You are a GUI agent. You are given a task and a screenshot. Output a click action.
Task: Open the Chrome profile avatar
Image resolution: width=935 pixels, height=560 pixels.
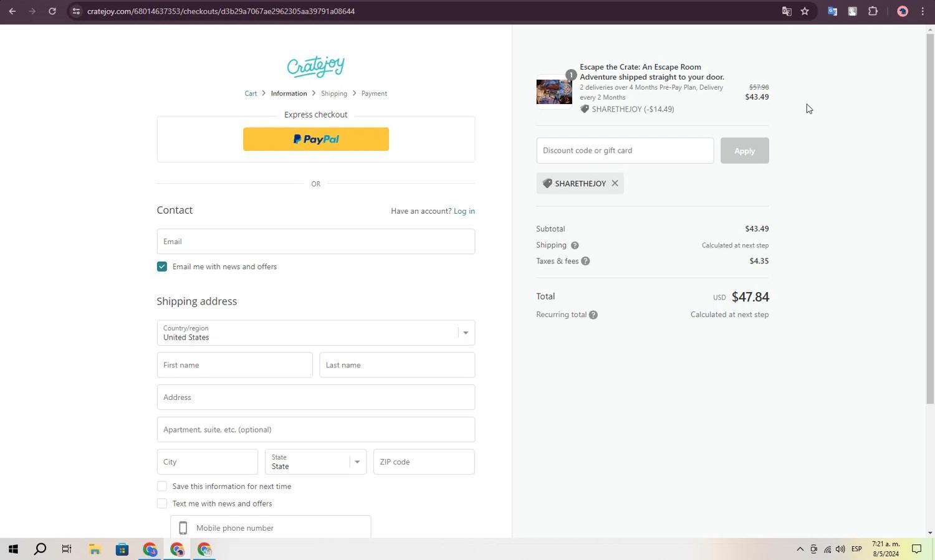(x=902, y=11)
